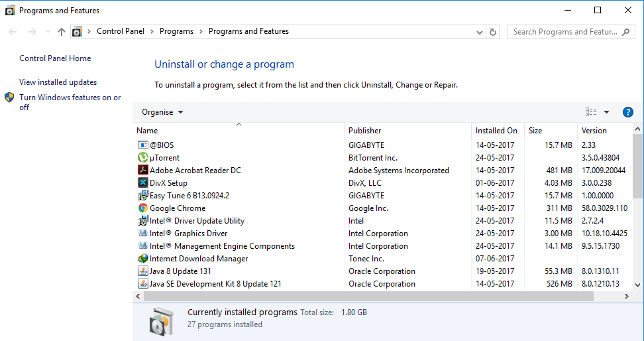Expand the chevron after Control Panel breadcrumb
Image resolution: width=644 pixels, height=341 pixels.
coord(152,32)
